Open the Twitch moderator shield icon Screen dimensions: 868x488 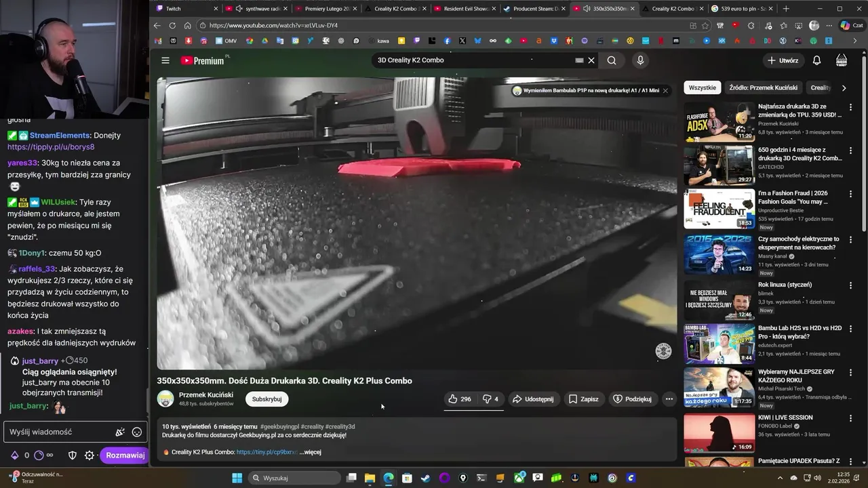pos(73,455)
